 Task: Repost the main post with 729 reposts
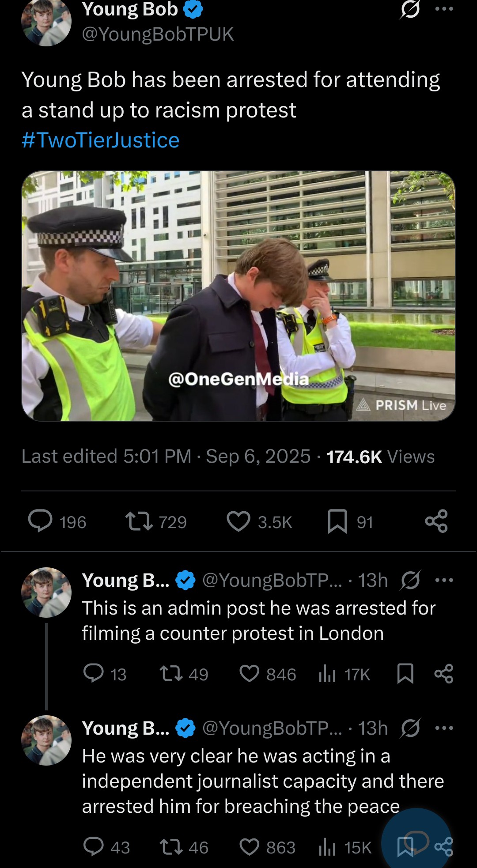(x=139, y=521)
